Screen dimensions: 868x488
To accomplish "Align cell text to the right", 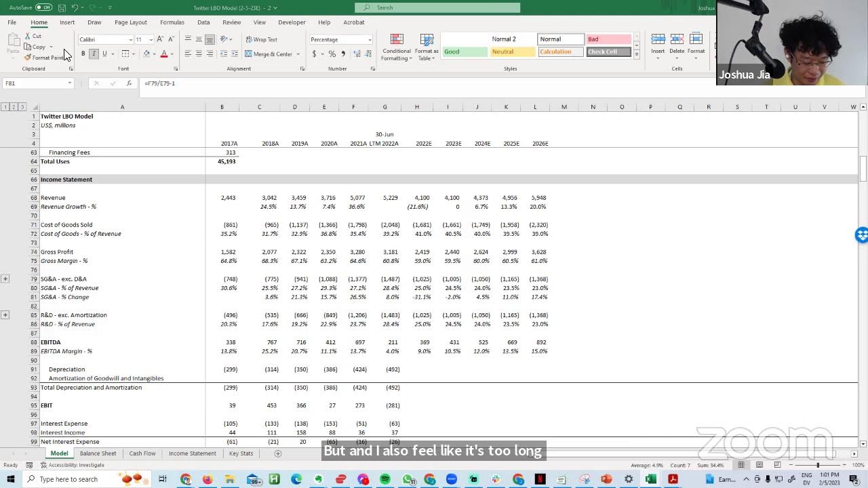I will click(210, 54).
